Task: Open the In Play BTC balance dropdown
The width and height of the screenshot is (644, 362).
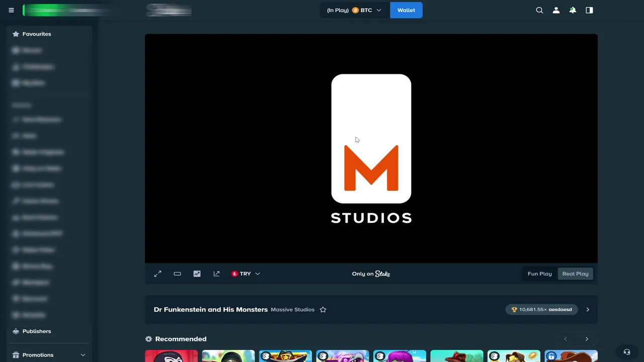Action: pyautogui.click(x=355, y=10)
